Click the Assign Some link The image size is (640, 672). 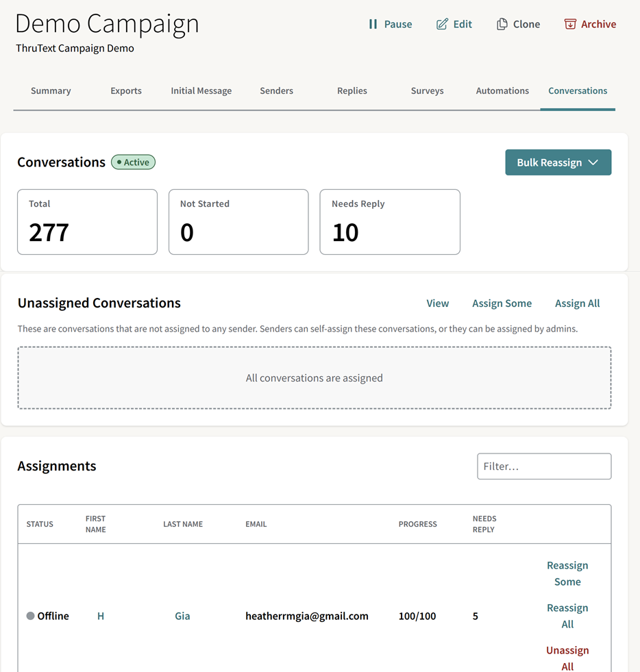pyautogui.click(x=502, y=303)
